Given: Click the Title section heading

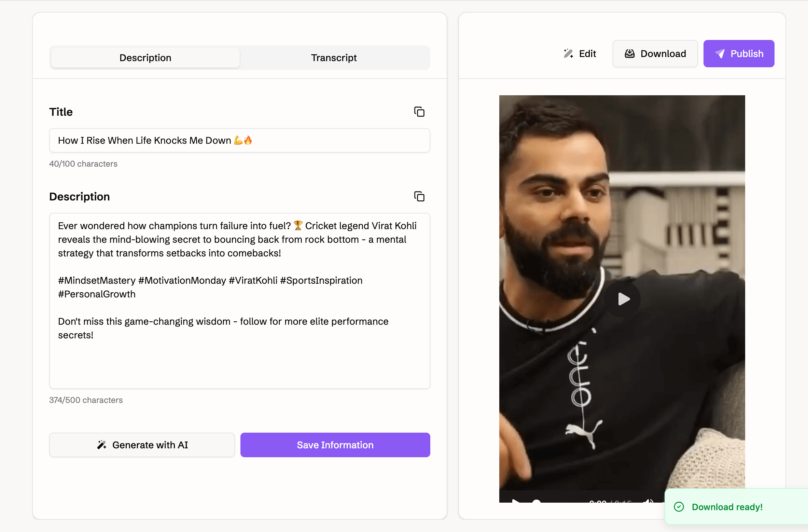Looking at the screenshot, I should coord(61,112).
